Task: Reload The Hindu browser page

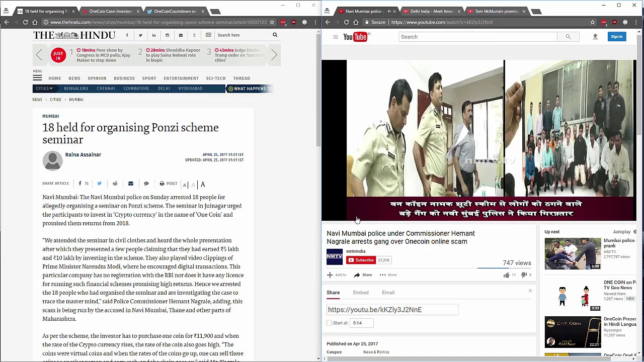Action: pyautogui.click(x=25, y=22)
